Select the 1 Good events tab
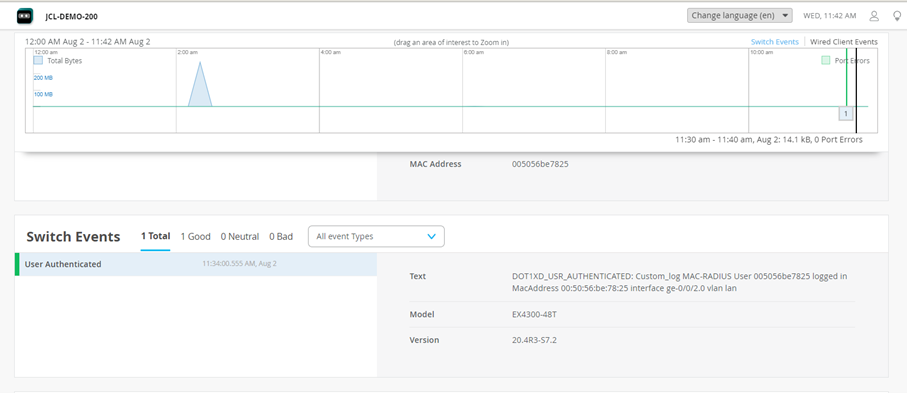Viewport: 907px width, 393px height. tap(196, 236)
